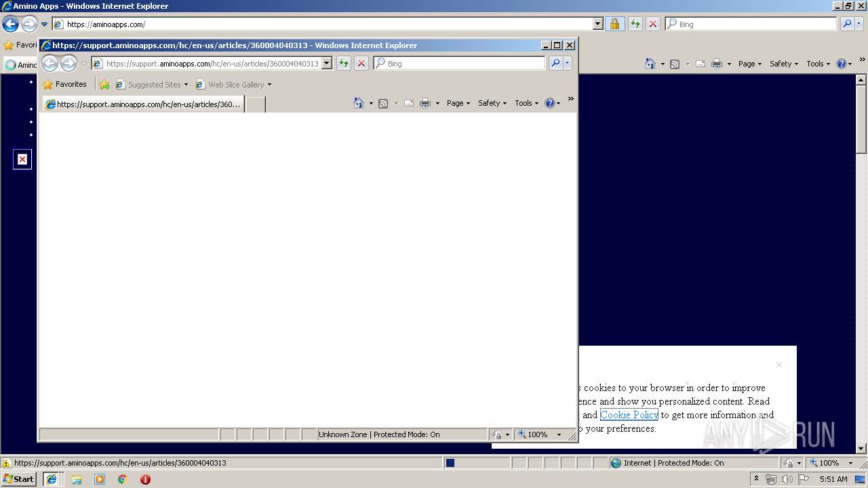Click Print icon in popup command bar

(x=425, y=103)
